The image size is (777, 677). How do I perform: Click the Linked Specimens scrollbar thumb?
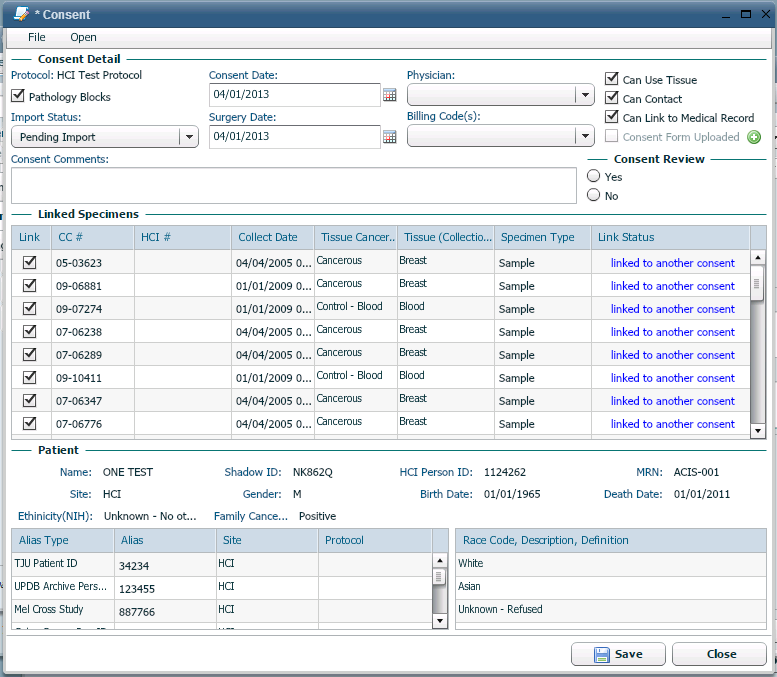coord(757,283)
